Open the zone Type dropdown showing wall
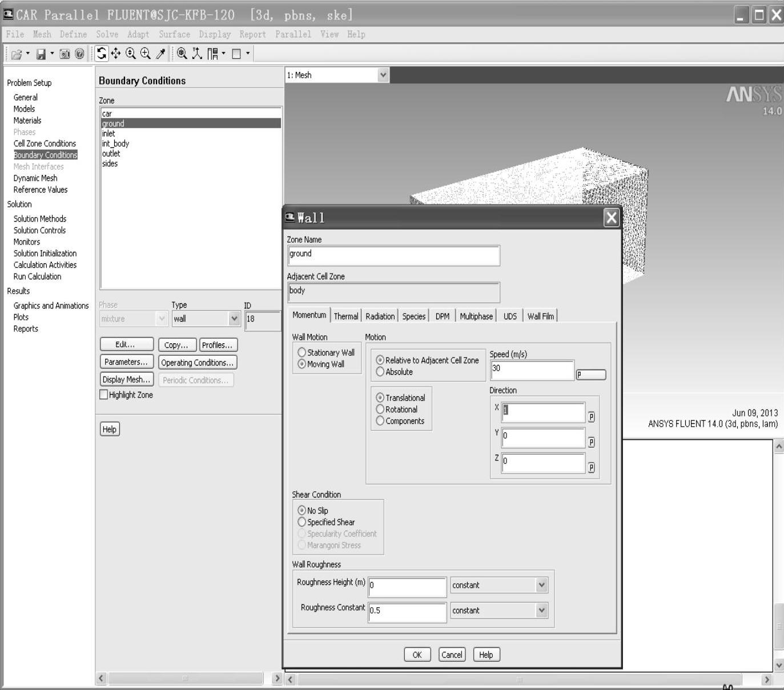 [234, 319]
